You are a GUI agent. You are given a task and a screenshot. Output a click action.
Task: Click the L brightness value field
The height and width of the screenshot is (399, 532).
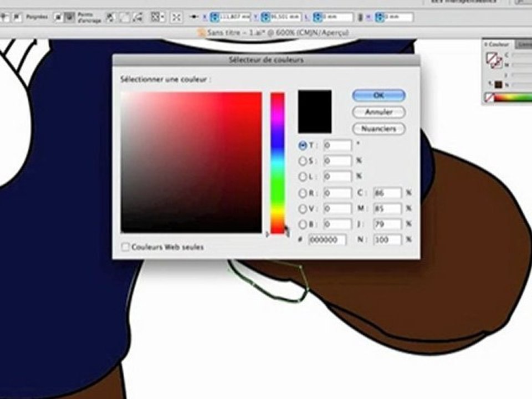point(337,176)
